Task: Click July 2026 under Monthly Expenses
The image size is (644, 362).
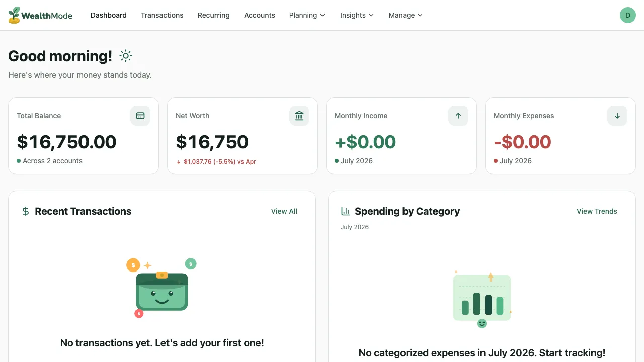Action: tap(516, 161)
